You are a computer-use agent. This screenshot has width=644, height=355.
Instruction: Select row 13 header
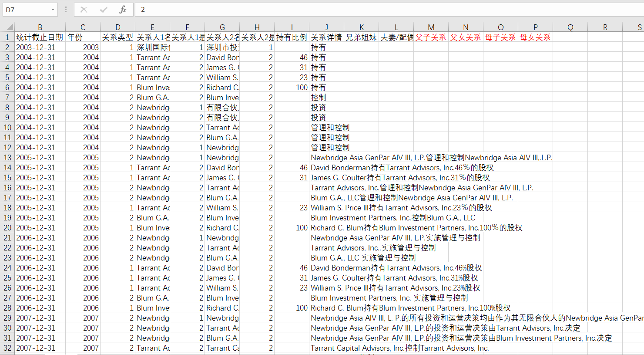pos(7,157)
